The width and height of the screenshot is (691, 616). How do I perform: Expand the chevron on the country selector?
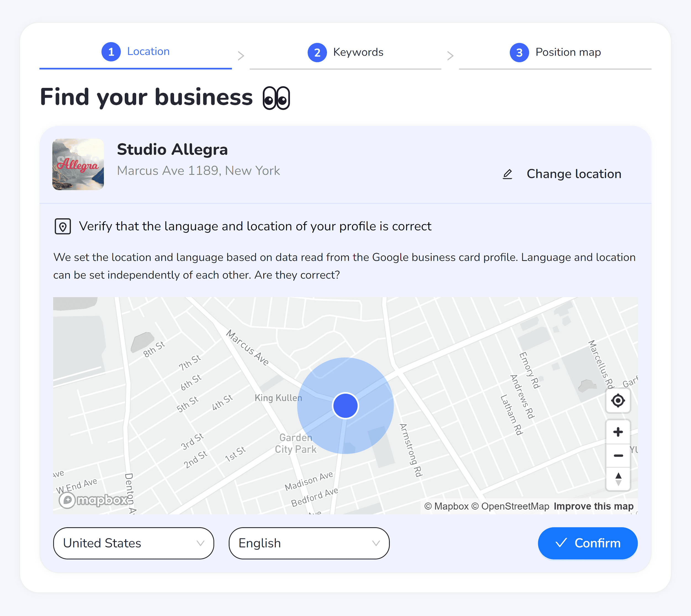tap(200, 543)
